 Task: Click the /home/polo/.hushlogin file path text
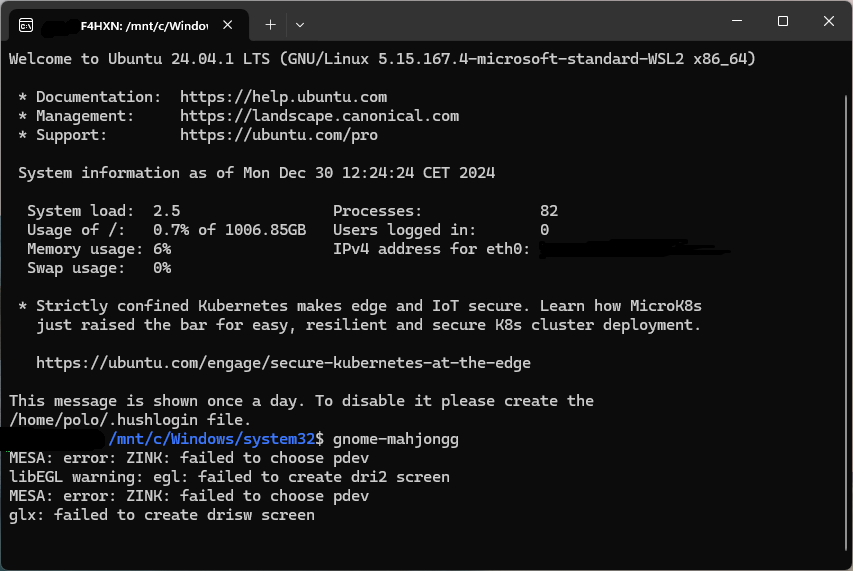(103, 420)
